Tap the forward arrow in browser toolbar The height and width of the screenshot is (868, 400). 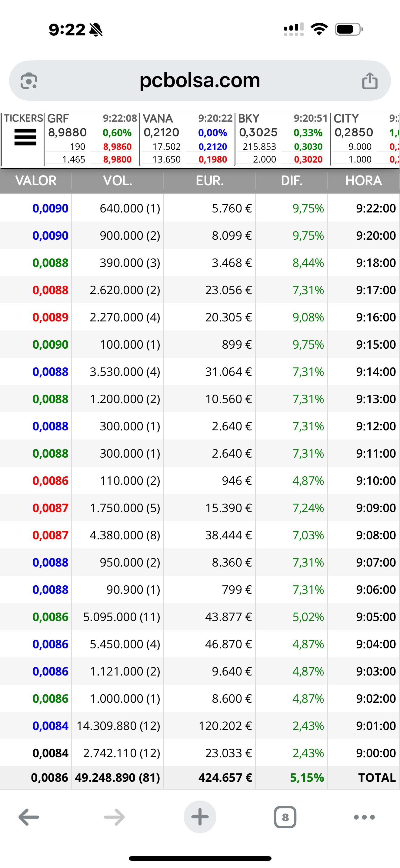click(114, 817)
